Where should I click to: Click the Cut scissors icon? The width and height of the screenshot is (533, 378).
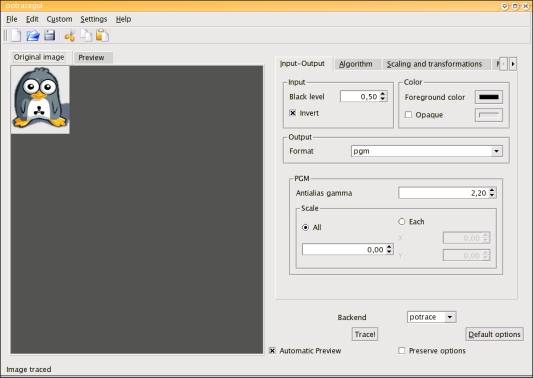coord(70,36)
